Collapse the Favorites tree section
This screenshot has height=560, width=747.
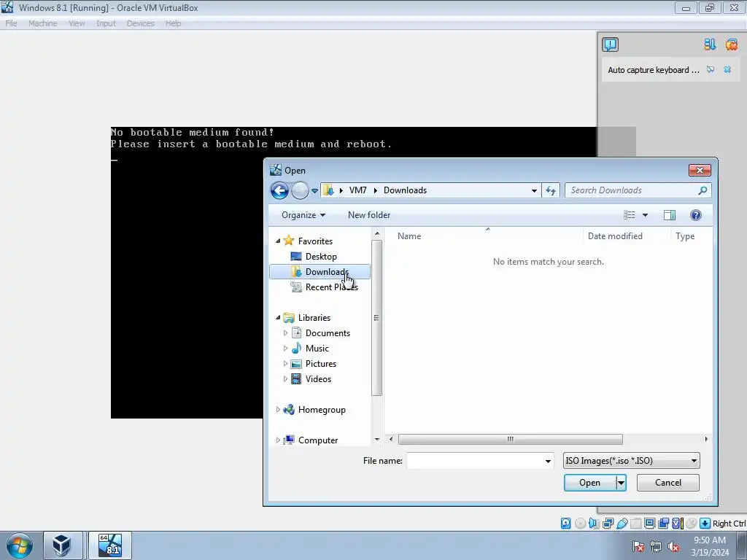(278, 241)
